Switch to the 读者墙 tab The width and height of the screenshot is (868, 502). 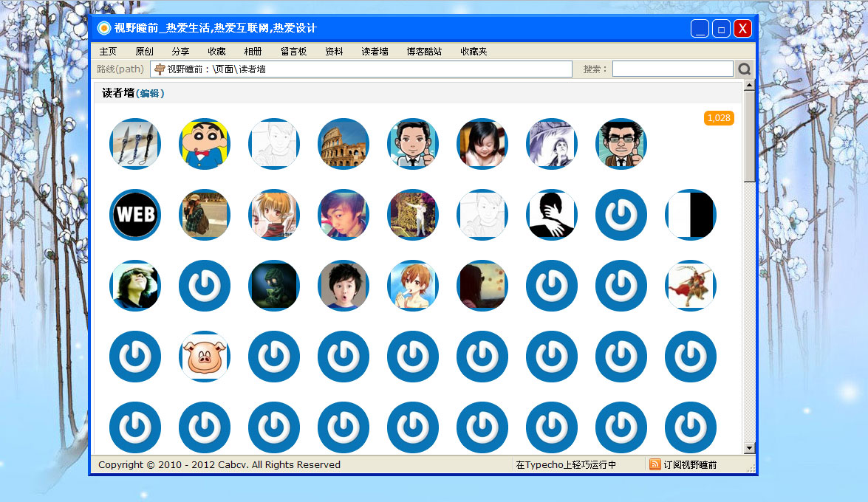[374, 51]
